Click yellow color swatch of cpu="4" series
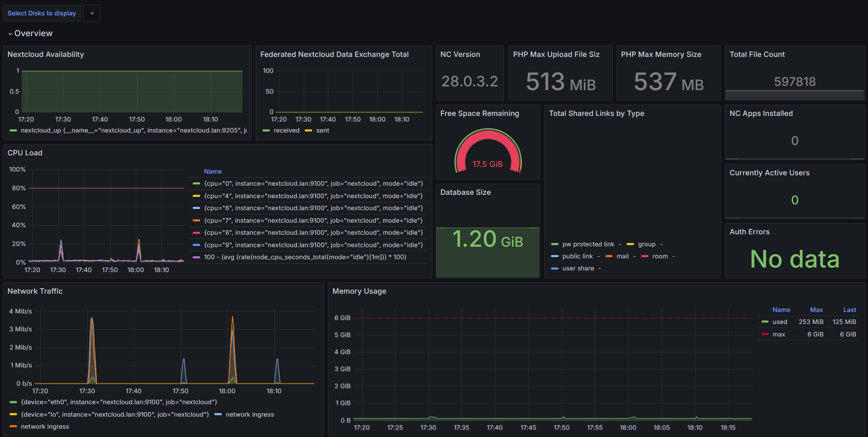 coord(196,196)
